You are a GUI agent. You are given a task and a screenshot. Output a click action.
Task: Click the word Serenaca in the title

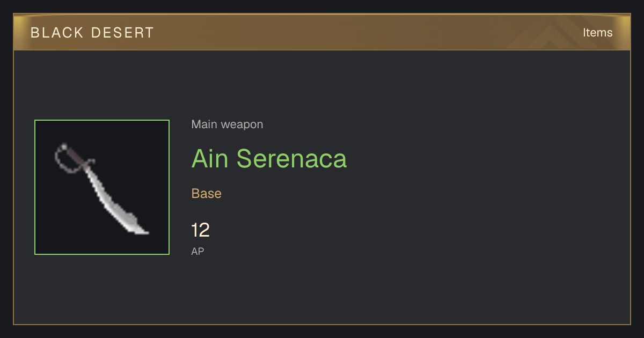291,159
